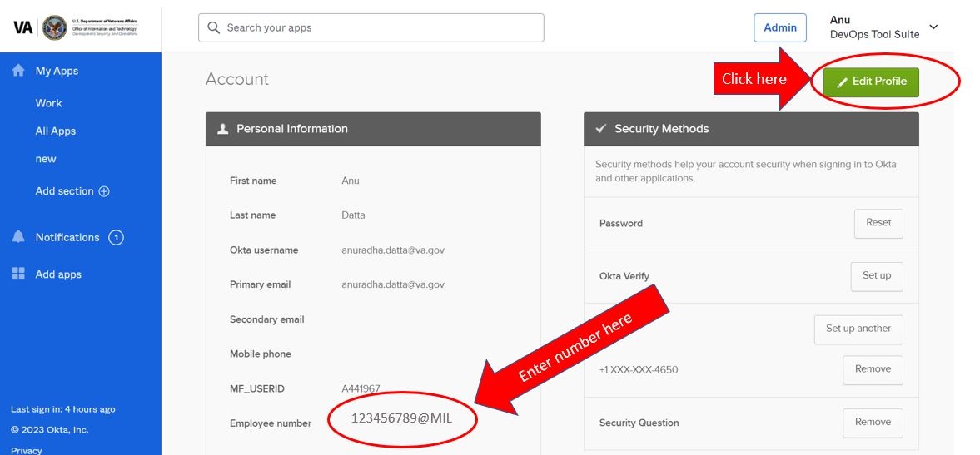The height and width of the screenshot is (455, 980).
Task: Click the search magnifier icon
Action: pos(214,27)
